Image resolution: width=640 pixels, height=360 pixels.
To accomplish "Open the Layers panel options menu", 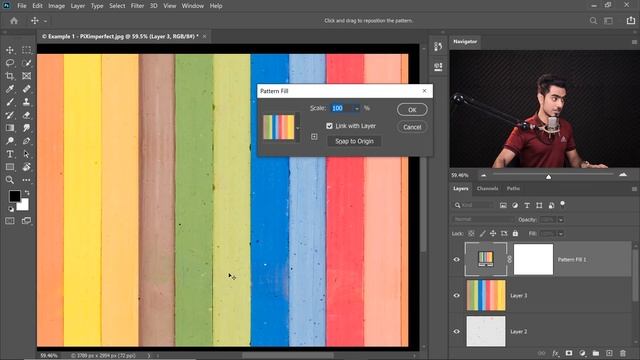I will pyautogui.click(x=634, y=189).
